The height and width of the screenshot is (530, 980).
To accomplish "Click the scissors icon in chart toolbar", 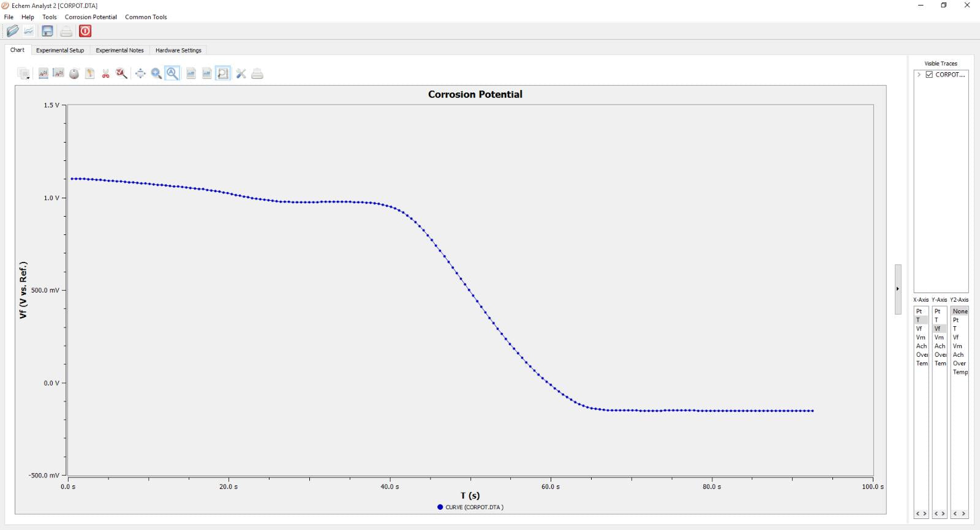I will 106,74.
